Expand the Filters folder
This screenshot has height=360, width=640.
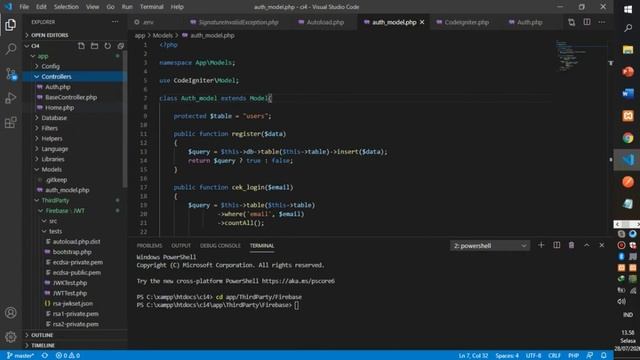pos(49,128)
